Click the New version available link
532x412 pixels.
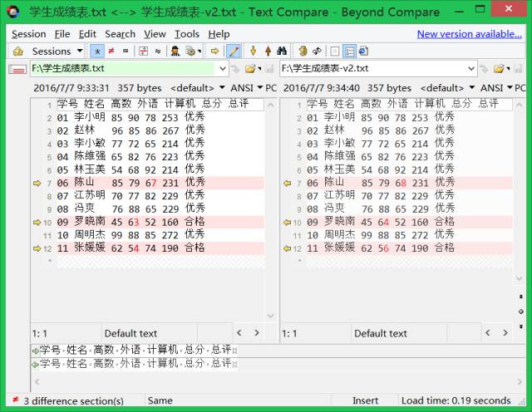coord(469,34)
